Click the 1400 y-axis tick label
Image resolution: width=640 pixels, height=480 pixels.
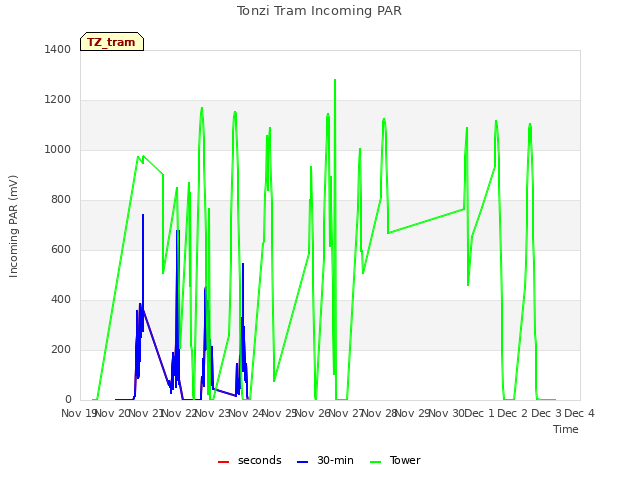(x=58, y=49)
